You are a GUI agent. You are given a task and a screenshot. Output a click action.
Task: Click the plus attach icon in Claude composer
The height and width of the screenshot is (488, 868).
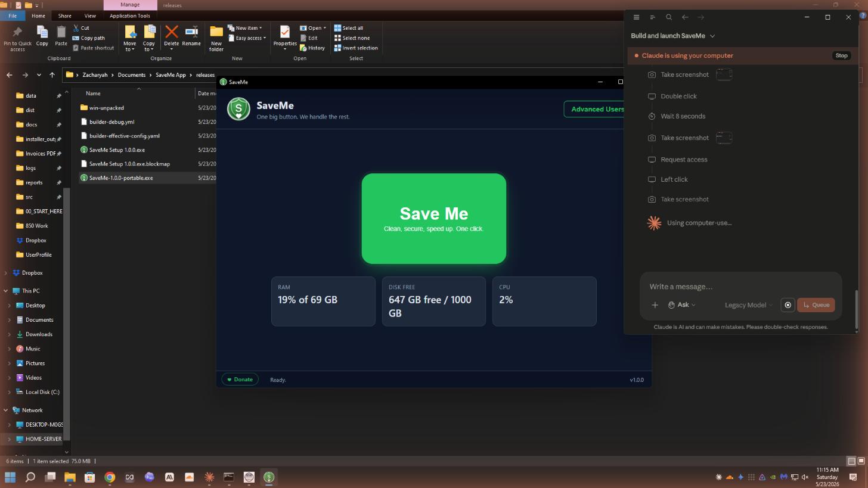click(655, 305)
